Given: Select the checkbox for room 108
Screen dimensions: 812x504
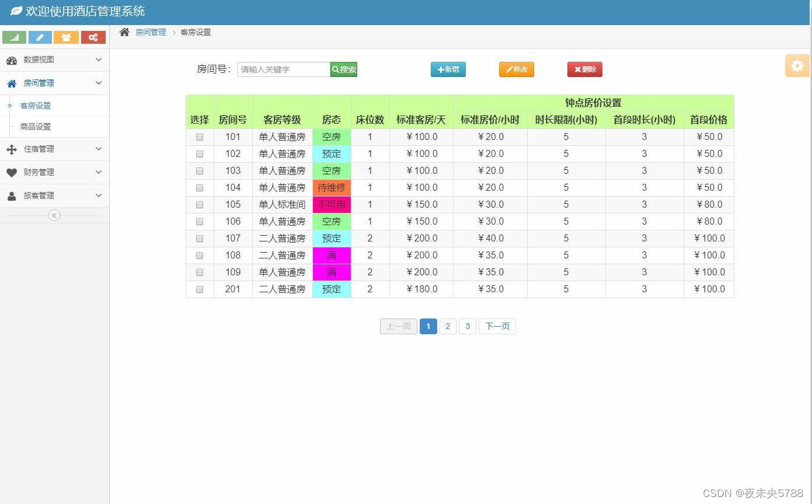Looking at the screenshot, I should [200, 256].
